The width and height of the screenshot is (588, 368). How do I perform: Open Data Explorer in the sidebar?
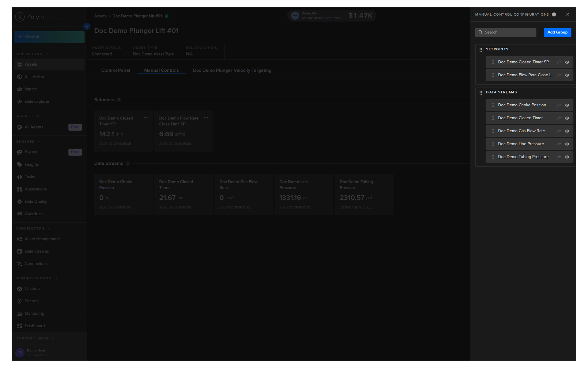[x=49, y=102]
